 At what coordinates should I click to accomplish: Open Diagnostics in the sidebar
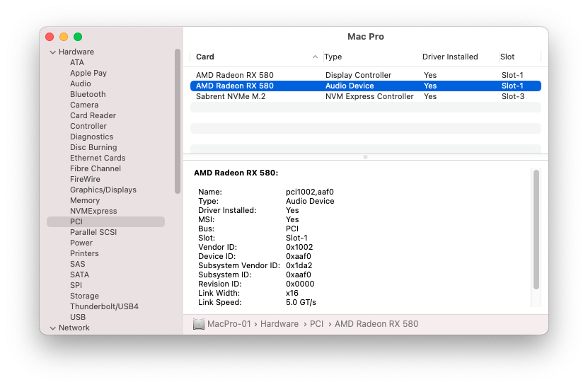91,137
